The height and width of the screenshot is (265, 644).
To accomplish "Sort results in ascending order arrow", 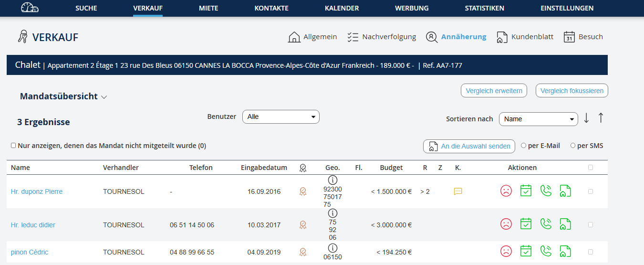I will (601, 118).
